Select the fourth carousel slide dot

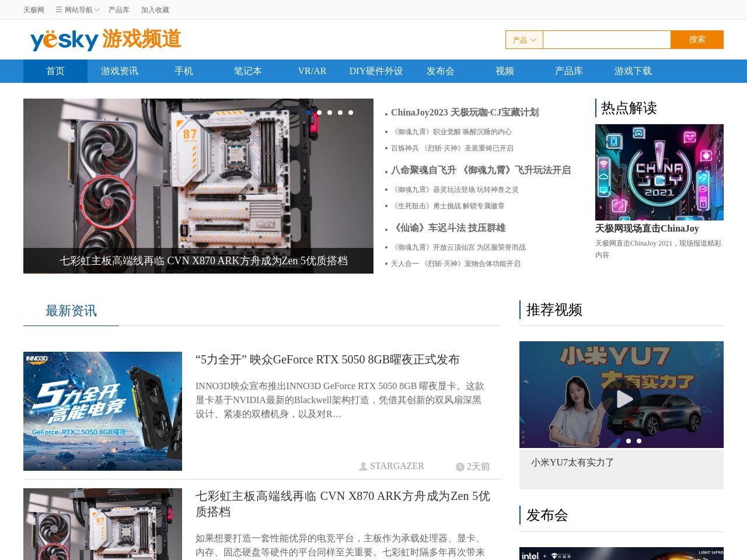click(340, 113)
